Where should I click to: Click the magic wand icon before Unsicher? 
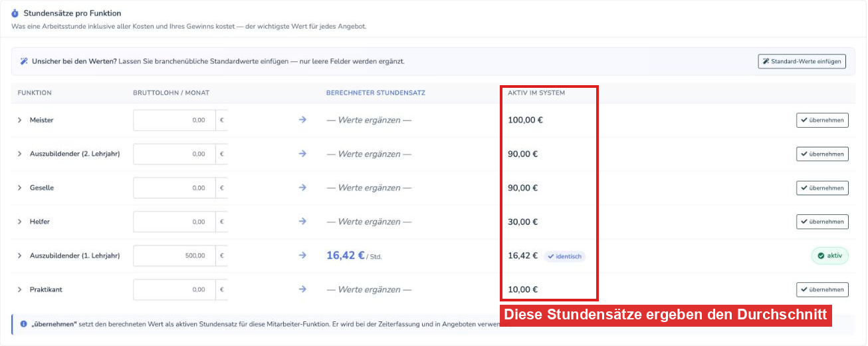tap(24, 61)
